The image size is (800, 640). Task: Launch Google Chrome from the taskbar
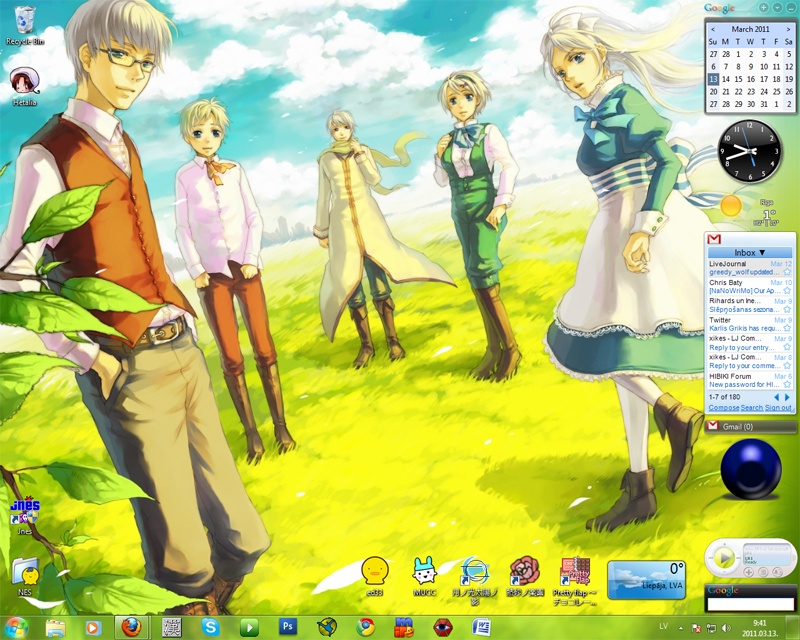point(365,627)
